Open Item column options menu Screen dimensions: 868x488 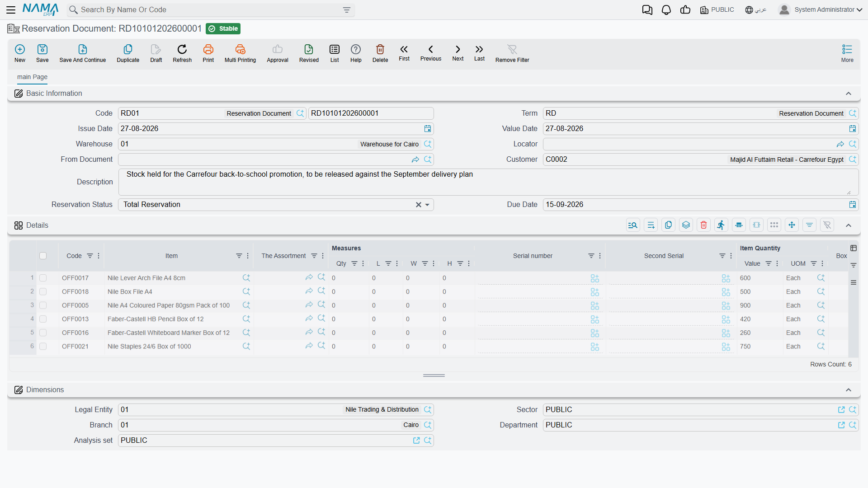tap(248, 256)
